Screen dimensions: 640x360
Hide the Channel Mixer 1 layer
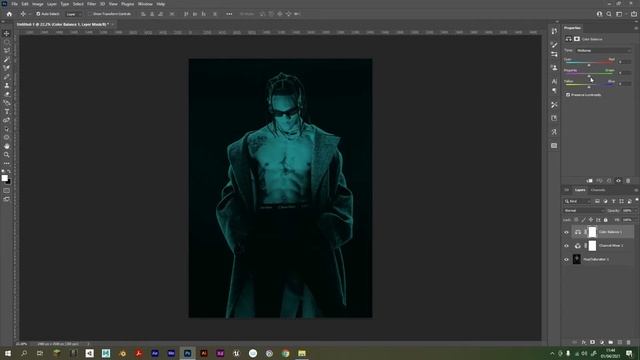(566, 246)
